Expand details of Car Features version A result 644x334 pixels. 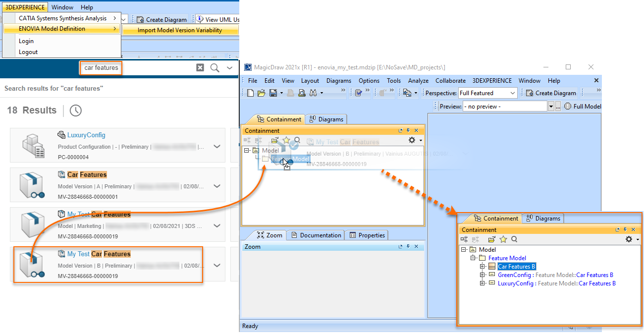(216, 186)
